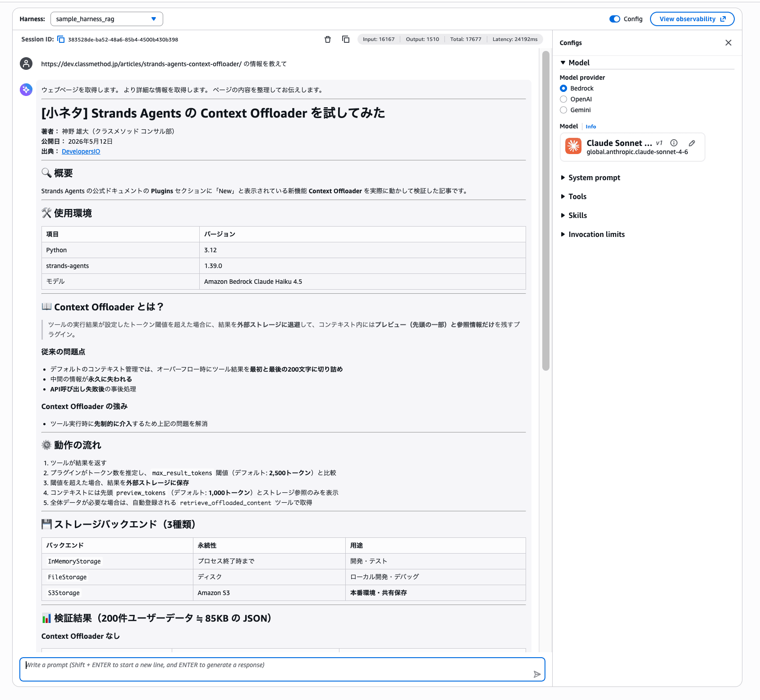This screenshot has width=760, height=700.
Task: Click the Total: 17677 token count
Action: [x=466, y=39]
